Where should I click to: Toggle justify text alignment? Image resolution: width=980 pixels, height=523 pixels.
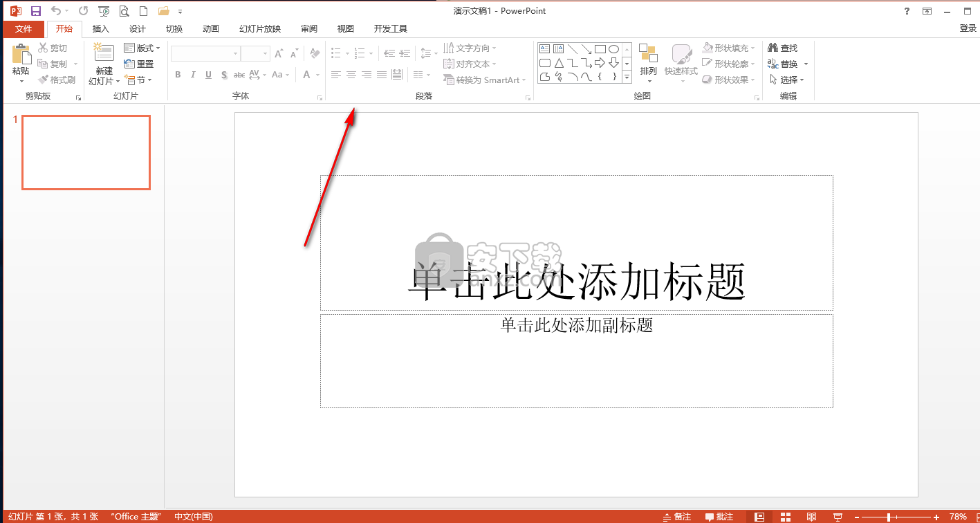pyautogui.click(x=382, y=75)
